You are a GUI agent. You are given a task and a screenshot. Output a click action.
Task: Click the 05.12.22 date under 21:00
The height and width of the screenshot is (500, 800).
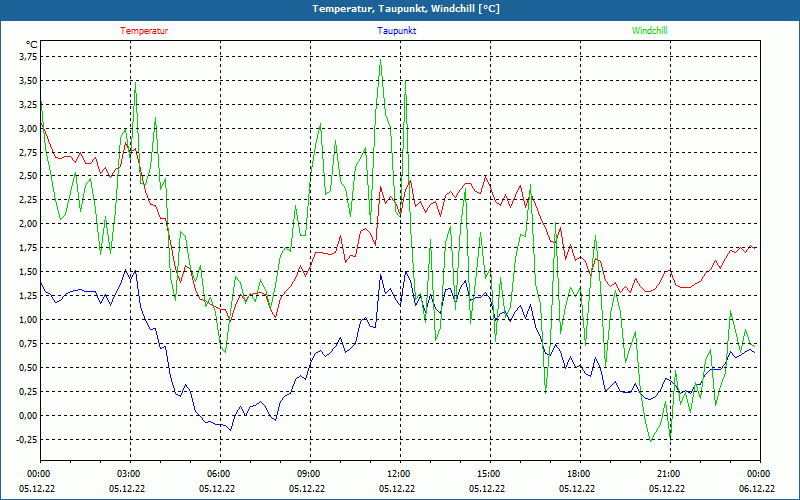(x=666, y=489)
